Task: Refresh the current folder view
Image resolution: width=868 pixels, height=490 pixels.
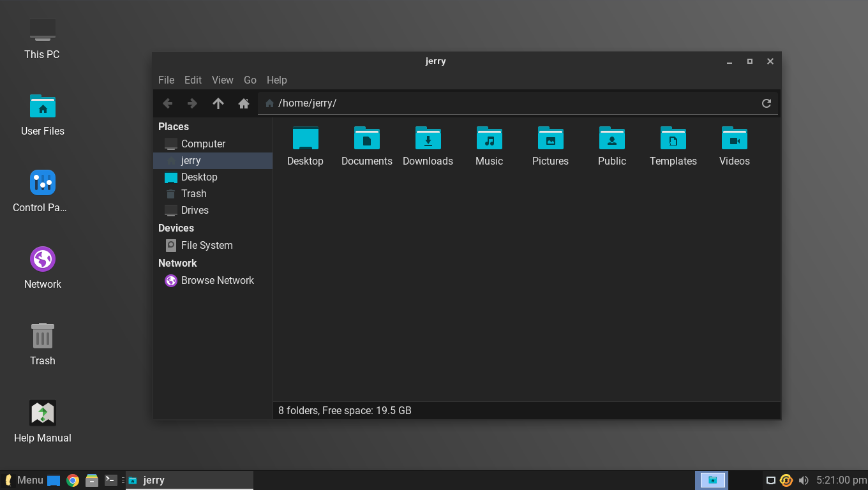Action: pos(766,103)
